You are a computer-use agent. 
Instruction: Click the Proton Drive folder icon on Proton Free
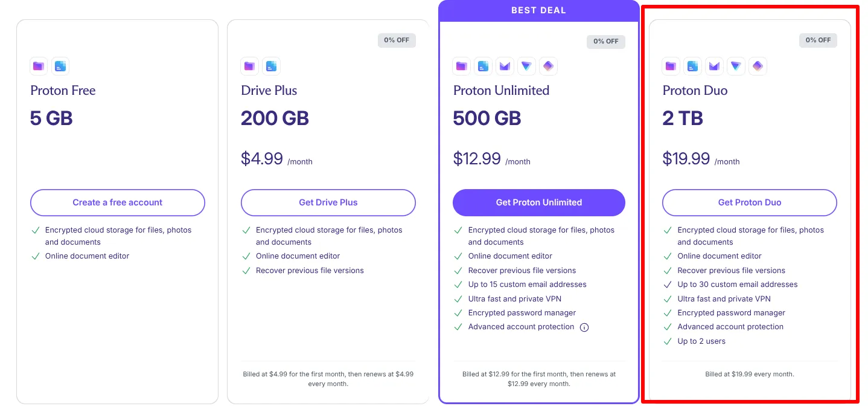(38, 66)
